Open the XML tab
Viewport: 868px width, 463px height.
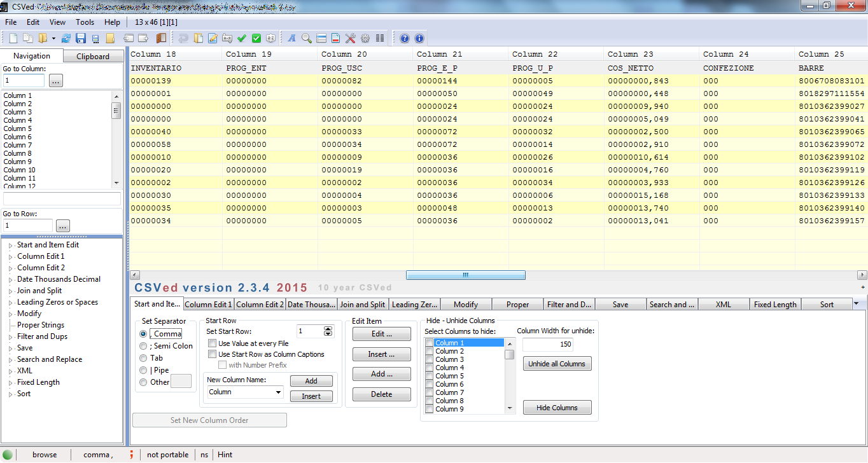point(724,305)
